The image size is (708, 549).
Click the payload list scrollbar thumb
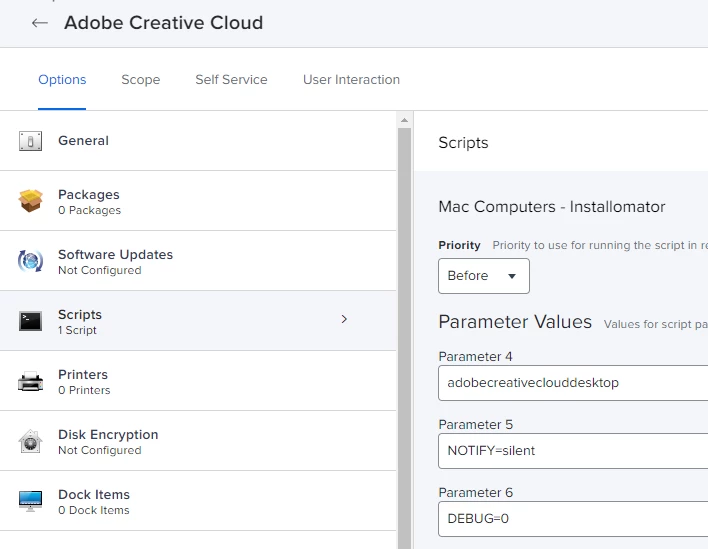coord(404,339)
